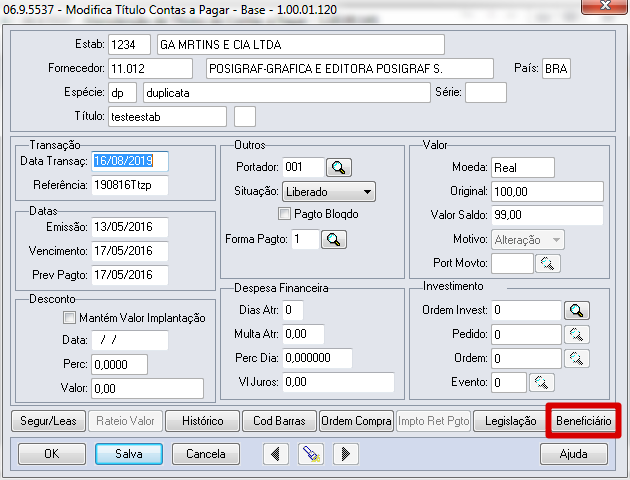The width and height of the screenshot is (630, 480).
Task: Click the Salva button
Action: tap(129, 454)
